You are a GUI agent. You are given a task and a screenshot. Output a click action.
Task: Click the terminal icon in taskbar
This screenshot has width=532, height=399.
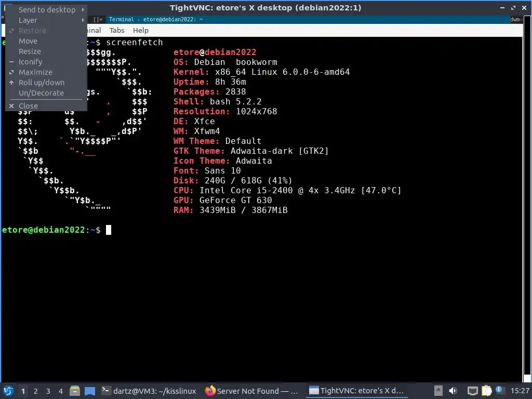pyautogui.click(x=105, y=391)
